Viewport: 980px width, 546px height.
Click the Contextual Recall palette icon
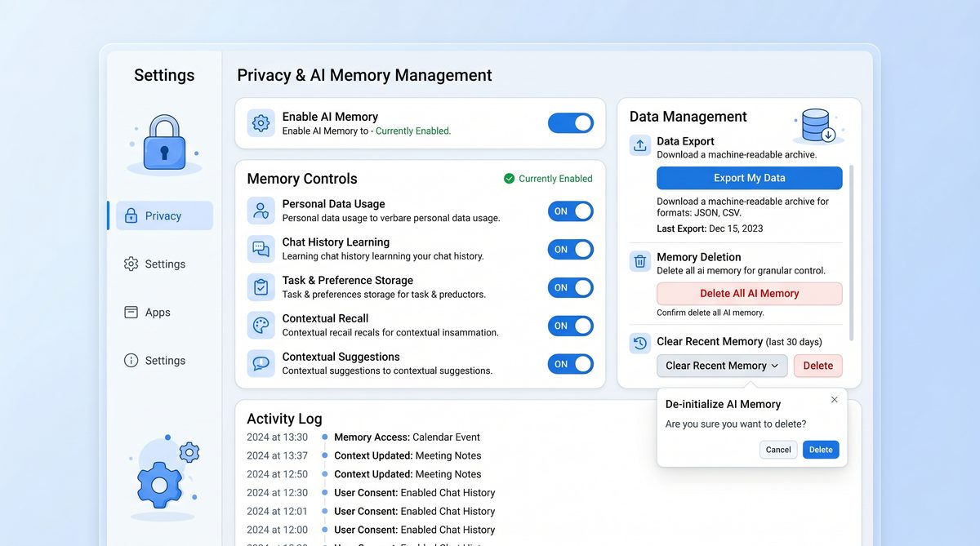coord(261,326)
